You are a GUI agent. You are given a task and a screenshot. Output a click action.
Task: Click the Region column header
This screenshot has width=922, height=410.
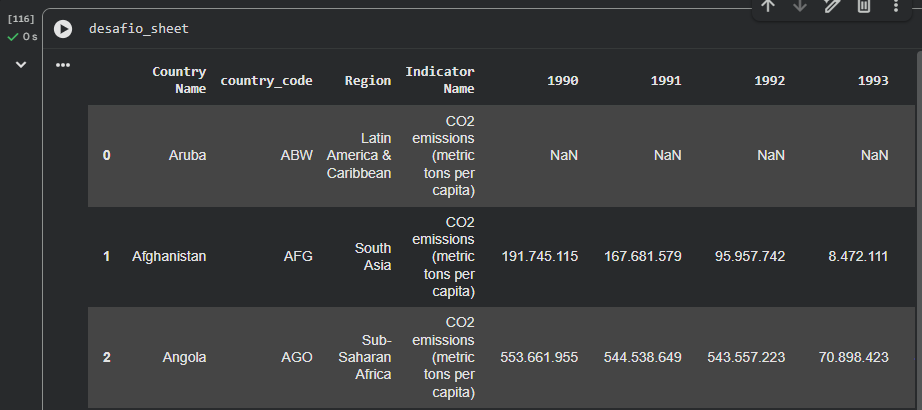point(367,81)
